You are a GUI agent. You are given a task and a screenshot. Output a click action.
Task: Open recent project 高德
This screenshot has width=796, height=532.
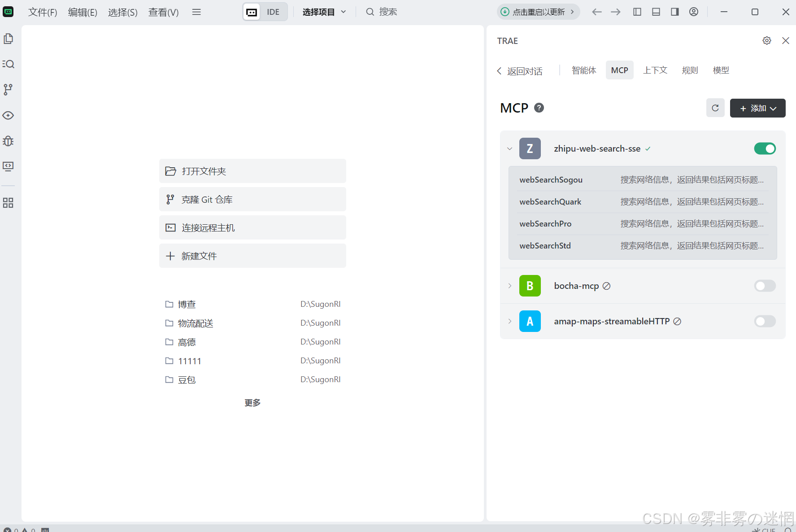[252, 342]
